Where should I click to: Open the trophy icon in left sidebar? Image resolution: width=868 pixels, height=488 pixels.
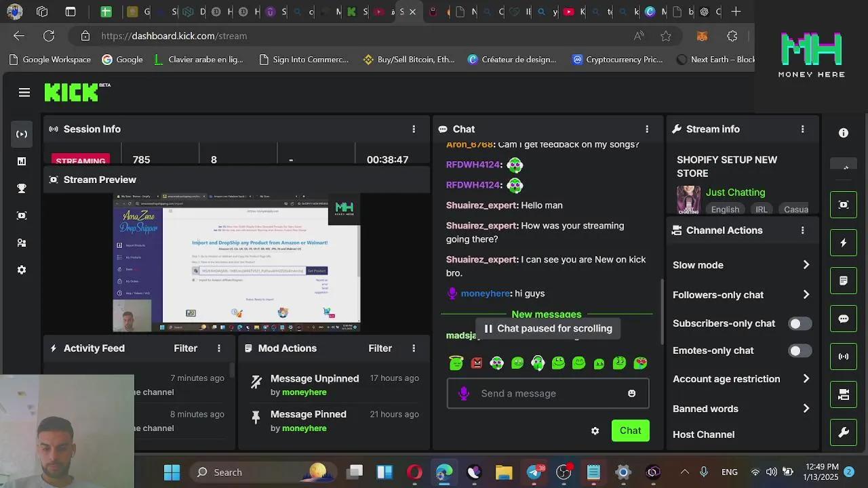point(22,188)
